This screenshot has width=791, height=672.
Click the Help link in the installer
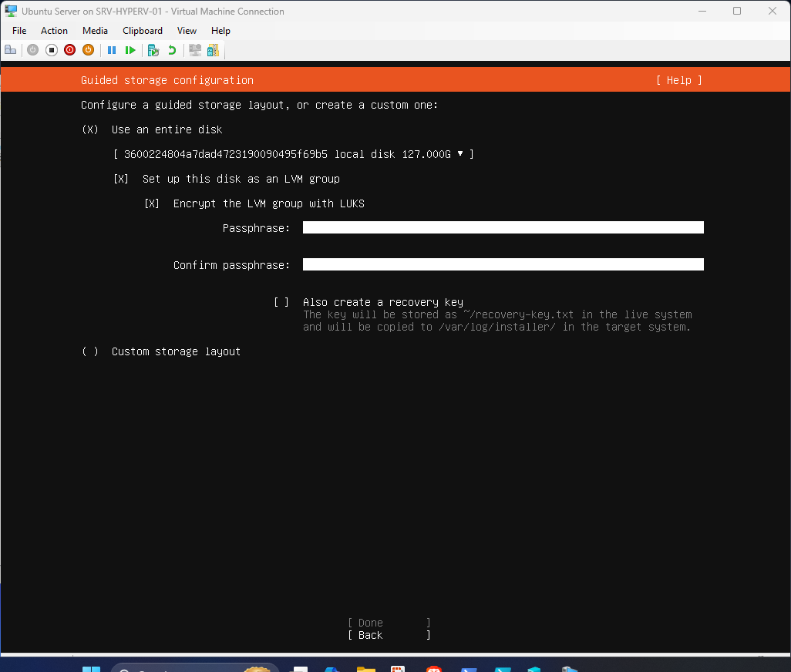click(678, 79)
